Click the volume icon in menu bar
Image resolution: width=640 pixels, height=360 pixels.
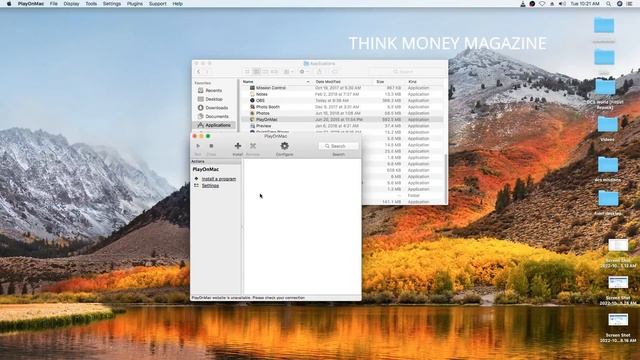pyautogui.click(x=562, y=4)
